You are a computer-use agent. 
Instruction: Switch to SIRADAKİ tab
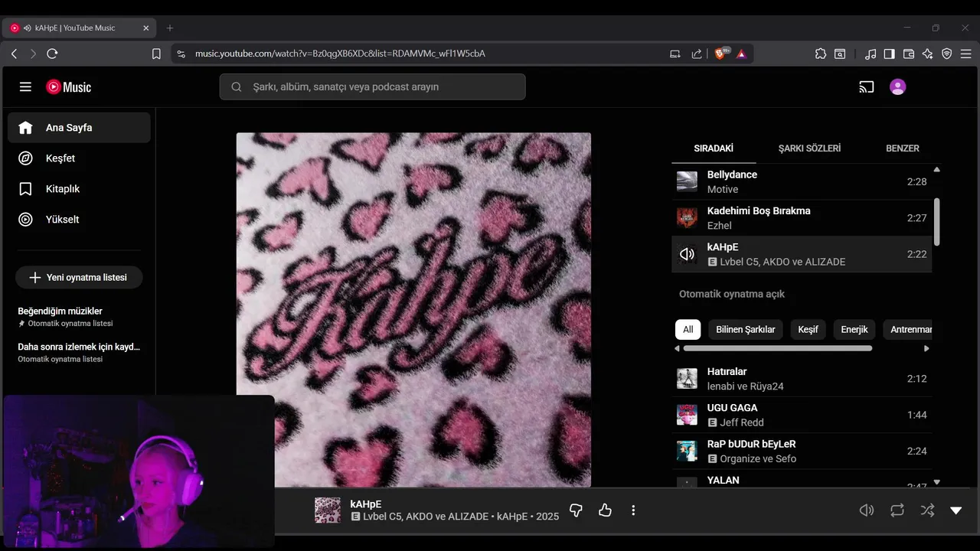[x=714, y=148]
